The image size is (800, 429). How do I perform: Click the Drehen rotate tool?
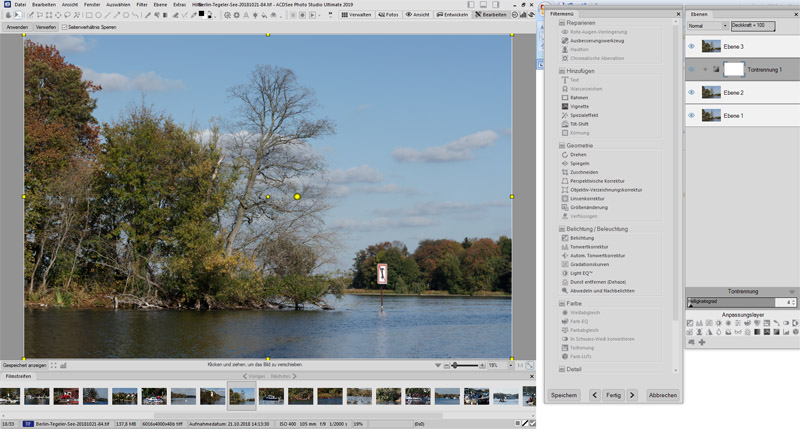pyautogui.click(x=580, y=154)
